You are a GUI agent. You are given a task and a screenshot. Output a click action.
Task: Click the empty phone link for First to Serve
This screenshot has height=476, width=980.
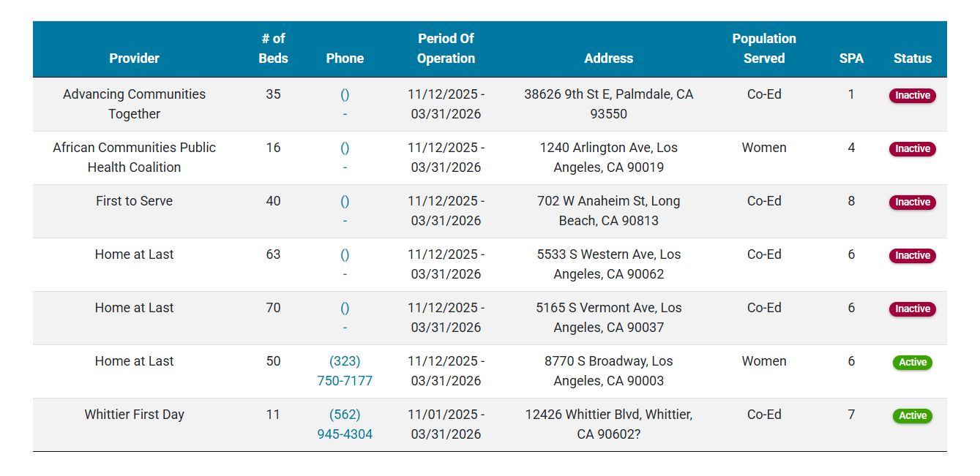click(x=345, y=202)
